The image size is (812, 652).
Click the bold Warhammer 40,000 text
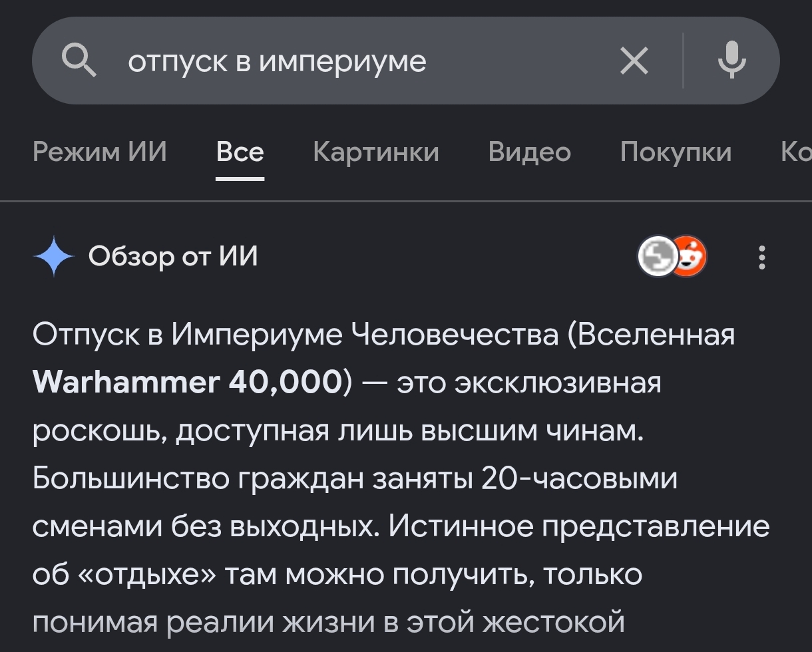click(x=187, y=383)
